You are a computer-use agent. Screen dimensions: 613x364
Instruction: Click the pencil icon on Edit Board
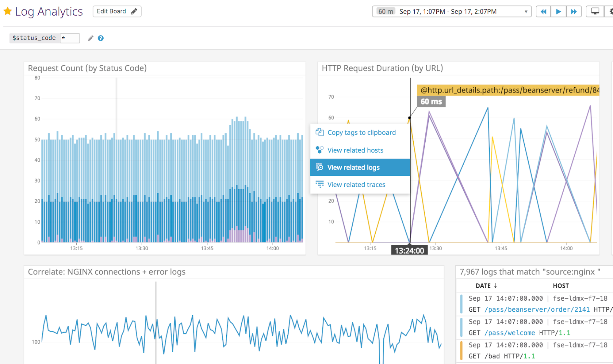[134, 11]
